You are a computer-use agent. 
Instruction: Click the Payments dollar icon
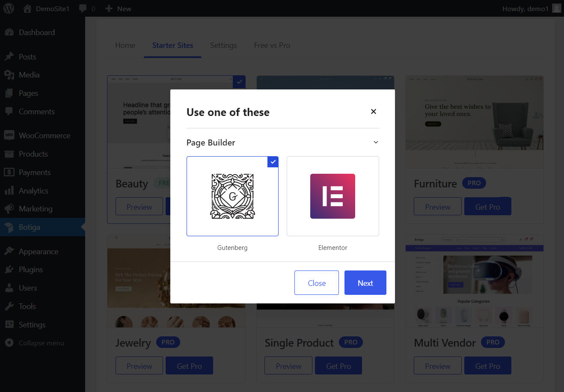(9, 172)
